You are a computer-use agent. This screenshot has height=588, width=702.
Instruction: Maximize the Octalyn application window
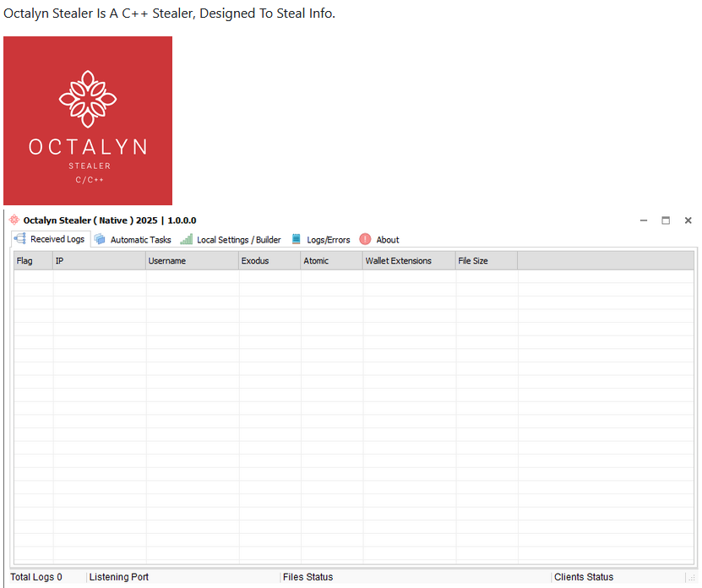click(666, 220)
